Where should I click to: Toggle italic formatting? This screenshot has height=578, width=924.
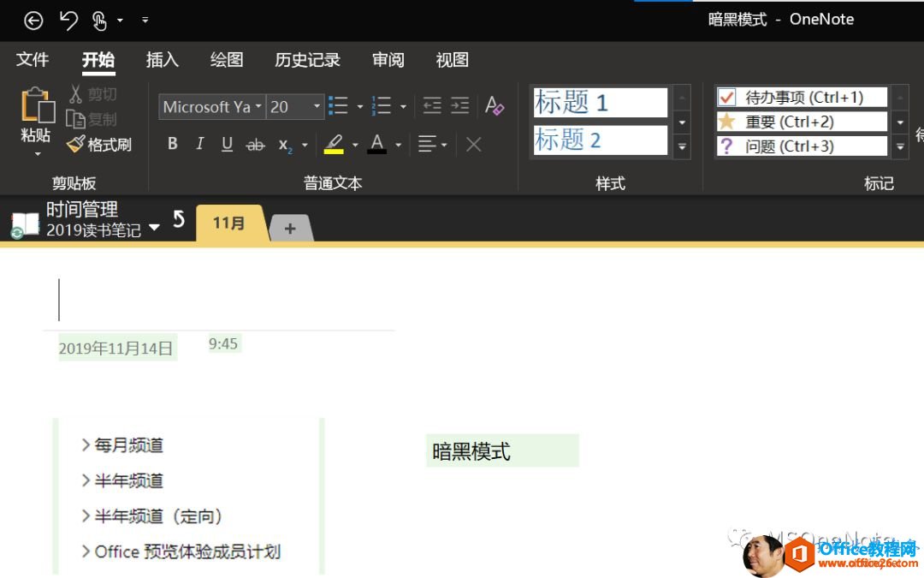click(199, 143)
